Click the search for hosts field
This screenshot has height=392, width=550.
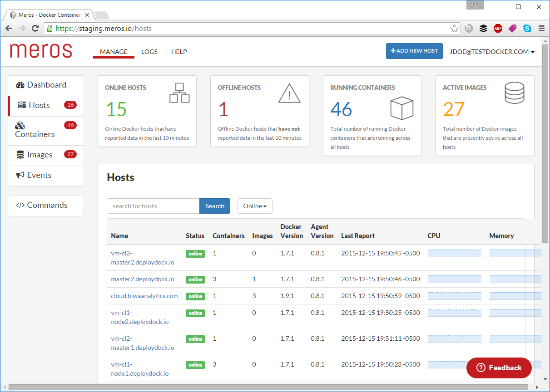[x=153, y=206]
